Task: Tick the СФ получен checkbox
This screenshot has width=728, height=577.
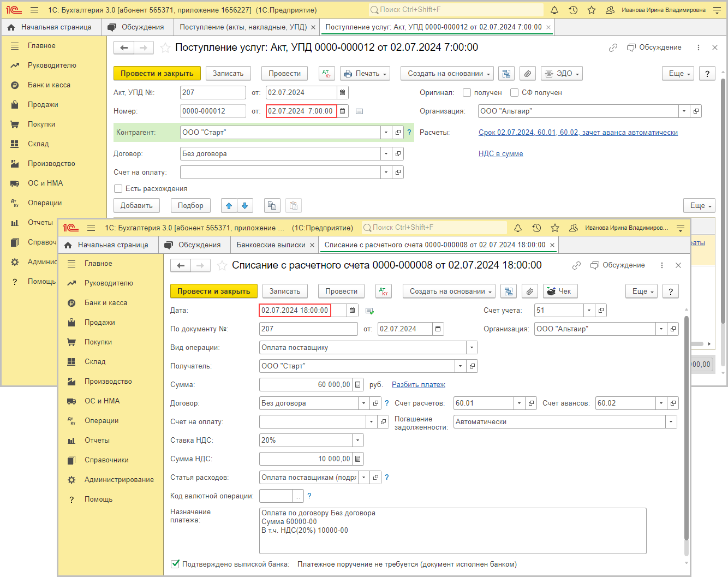Action: click(514, 93)
